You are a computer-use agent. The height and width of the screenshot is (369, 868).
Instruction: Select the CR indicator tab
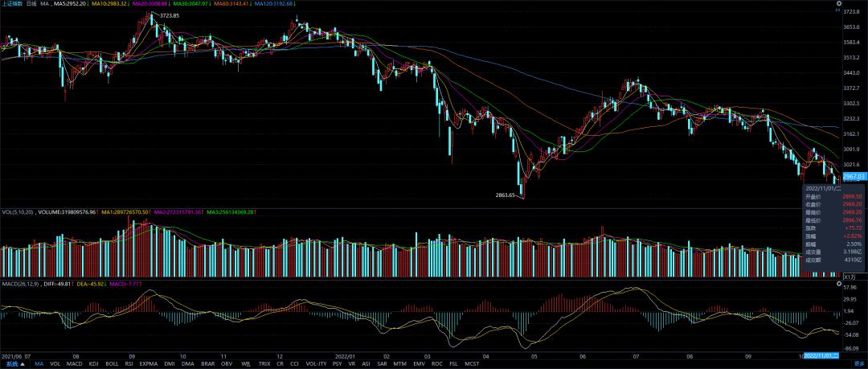pos(280,364)
